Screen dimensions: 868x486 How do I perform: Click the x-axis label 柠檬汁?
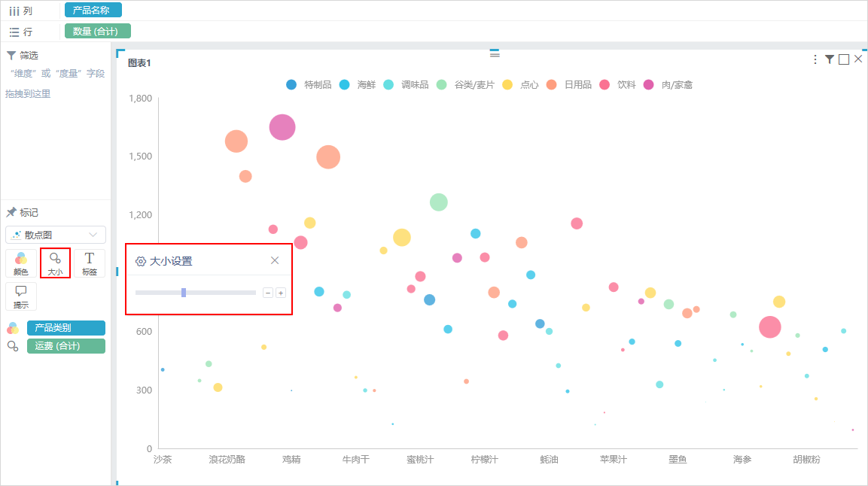(484, 460)
